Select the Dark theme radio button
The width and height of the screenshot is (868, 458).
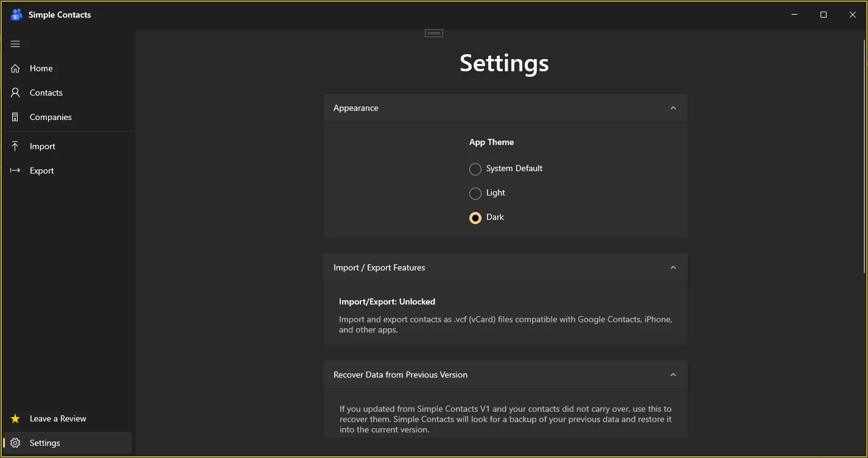[475, 217]
